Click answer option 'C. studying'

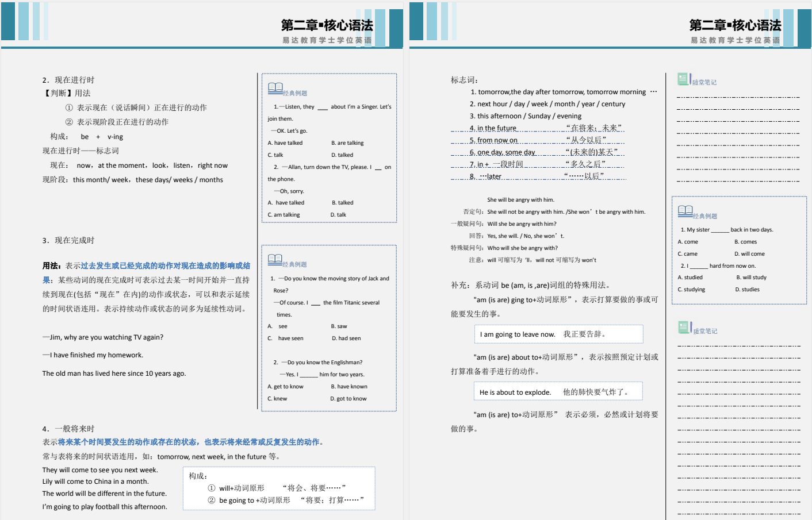point(691,290)
